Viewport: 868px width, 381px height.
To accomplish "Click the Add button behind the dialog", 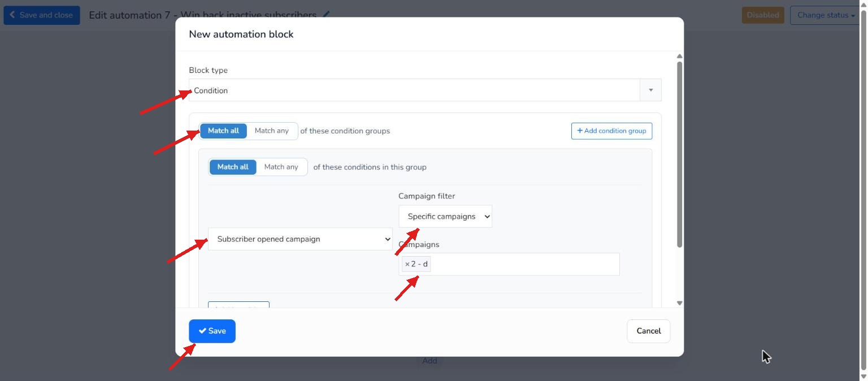I will (429, 361).
